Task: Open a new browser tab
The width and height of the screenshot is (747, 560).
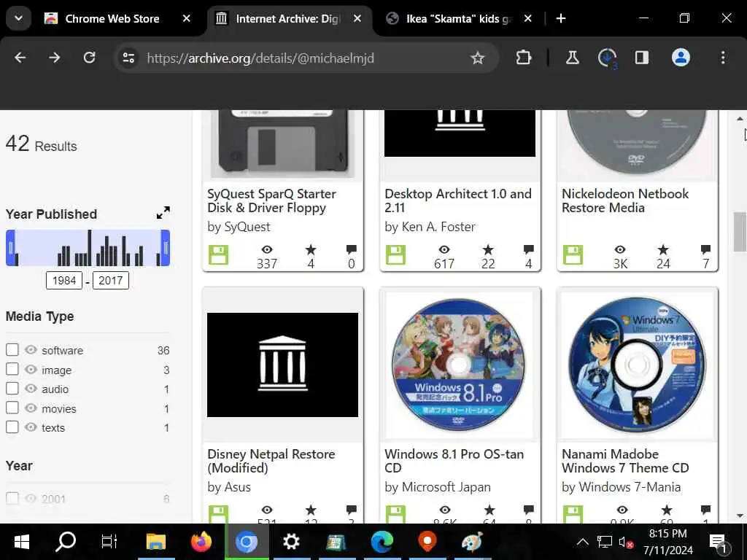Action: [561, 18]
